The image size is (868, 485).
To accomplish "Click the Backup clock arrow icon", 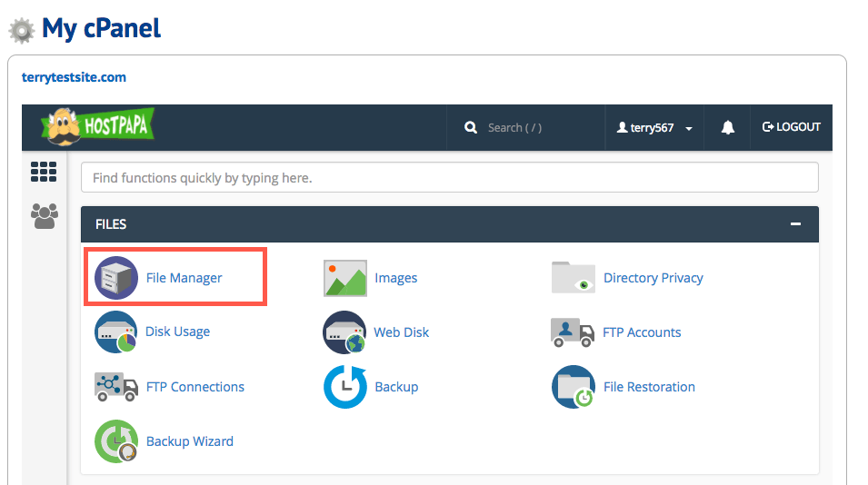I will coord(344,387).
